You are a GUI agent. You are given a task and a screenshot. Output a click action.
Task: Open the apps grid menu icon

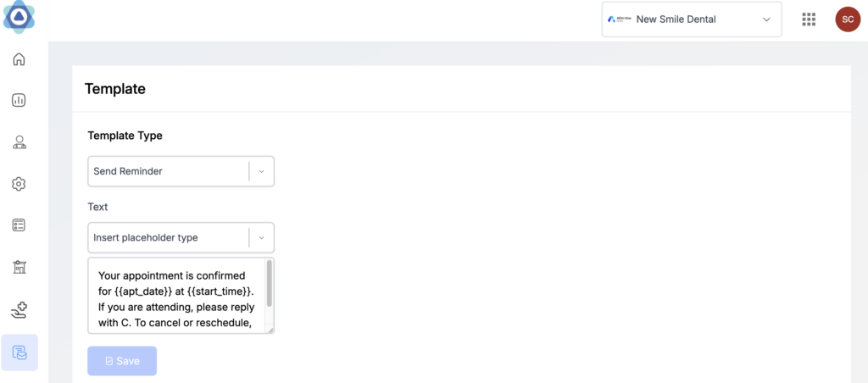coord(809,19)
